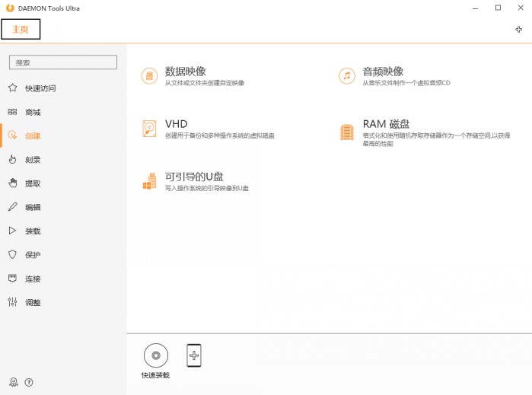Click the add mobile device icon

coord(194,355)
